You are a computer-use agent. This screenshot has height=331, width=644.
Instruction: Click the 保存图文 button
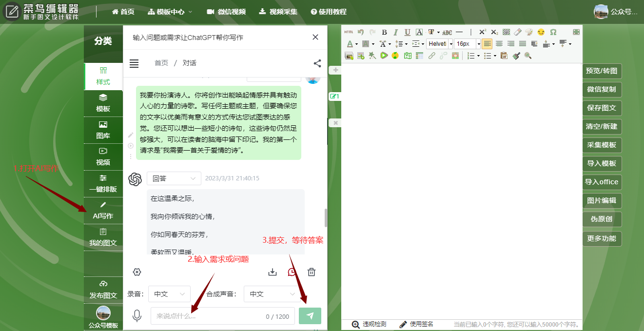click(602, 108)
